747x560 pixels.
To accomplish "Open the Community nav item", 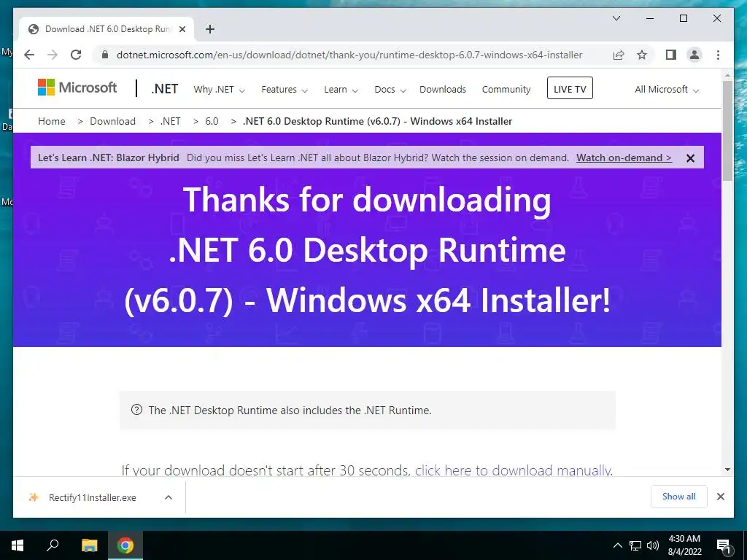I will 506,90.
